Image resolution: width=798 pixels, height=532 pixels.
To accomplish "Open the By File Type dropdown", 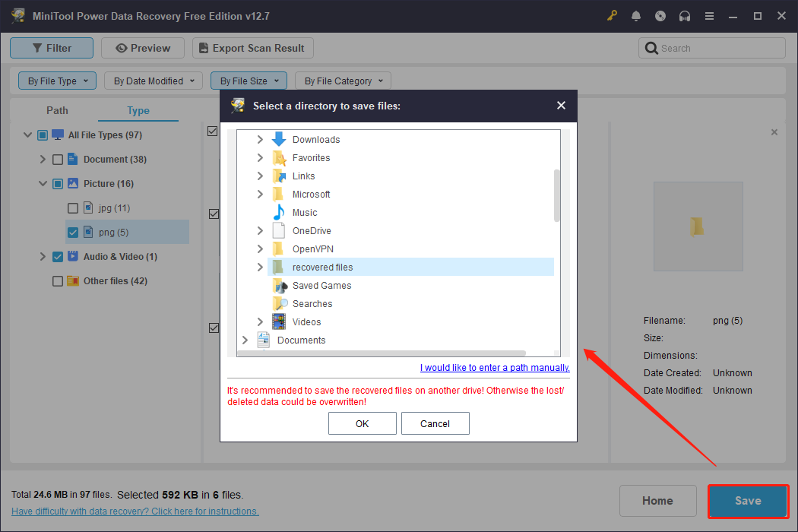I will pyautogui.click(x=57, y=80).
